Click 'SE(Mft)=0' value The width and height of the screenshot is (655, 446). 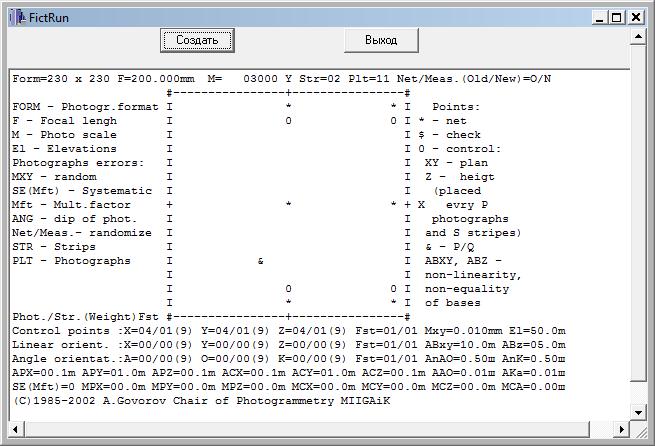(43, 387)
